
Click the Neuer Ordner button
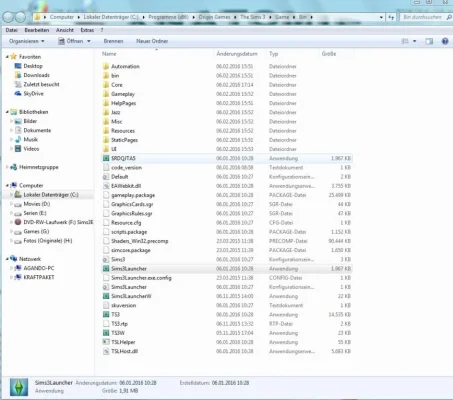click(152, 41)
